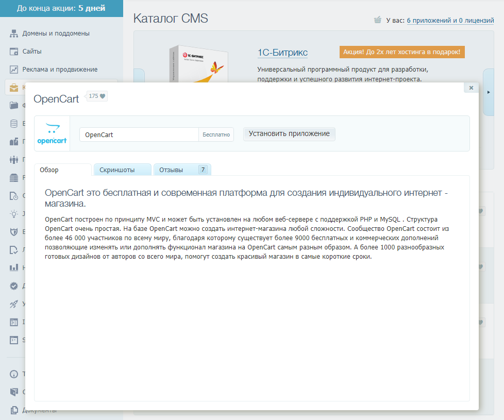Open the shield security icon
Image resolution: width=504 pixels, height=420 pixels.
coord(14,232)
